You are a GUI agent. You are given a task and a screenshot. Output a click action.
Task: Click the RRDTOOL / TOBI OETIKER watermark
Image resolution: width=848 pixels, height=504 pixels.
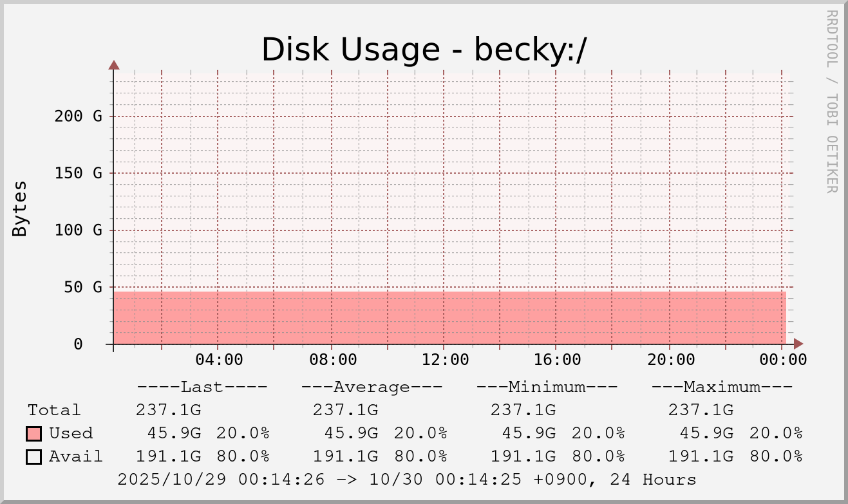point(831,101)
